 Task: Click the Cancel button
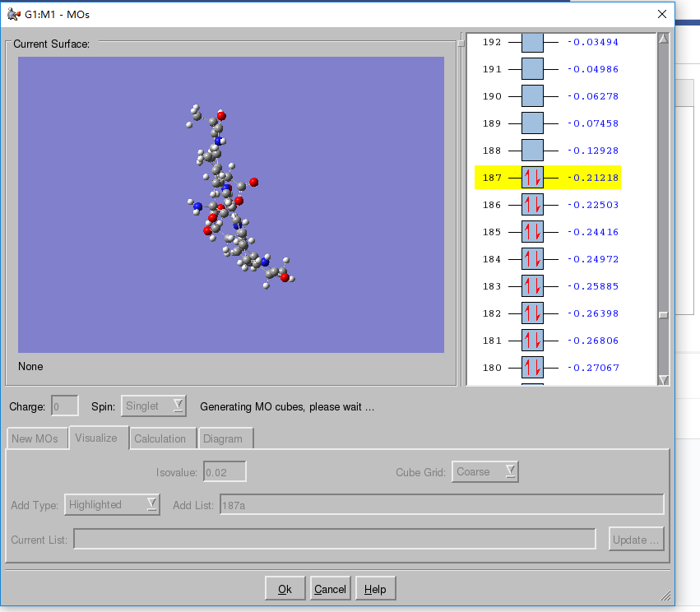330,589
